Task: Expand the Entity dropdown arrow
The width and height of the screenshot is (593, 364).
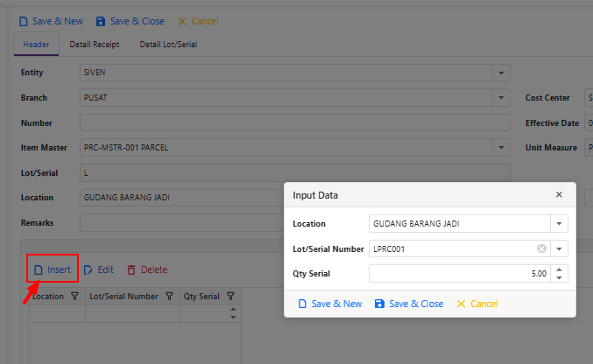Action: [x=501, y=73]
